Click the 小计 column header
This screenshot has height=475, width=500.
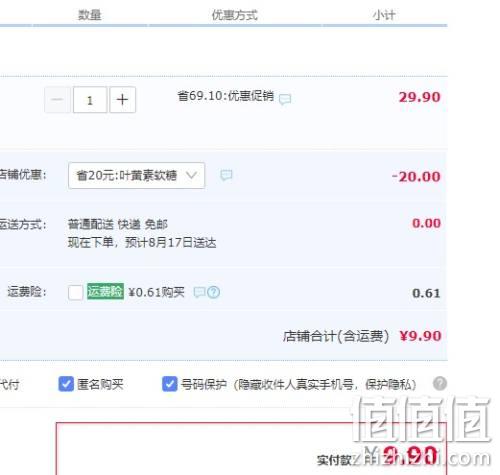click(x=384, y=15)
